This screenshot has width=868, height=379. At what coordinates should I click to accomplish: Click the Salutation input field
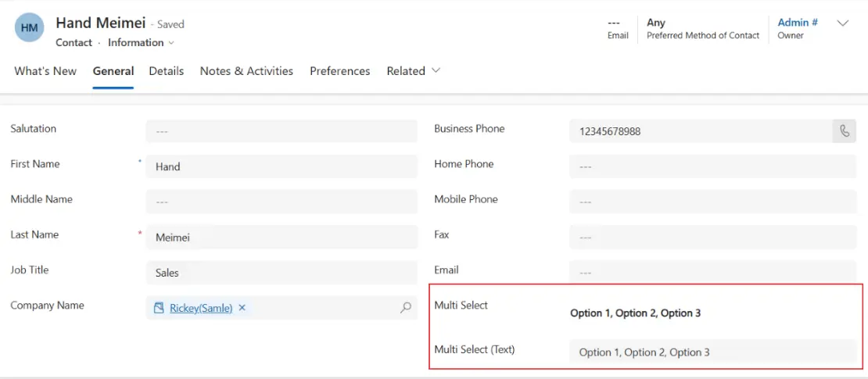(x=282, y=131)
